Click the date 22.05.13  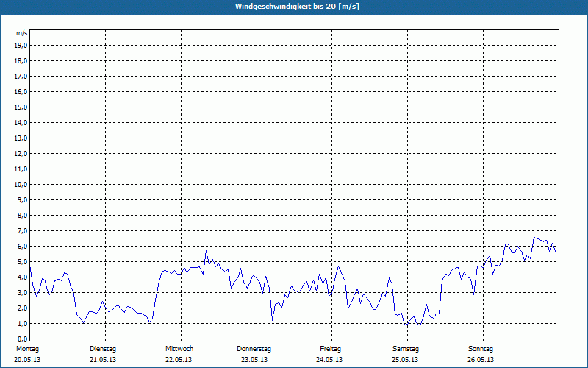point(179,360)
